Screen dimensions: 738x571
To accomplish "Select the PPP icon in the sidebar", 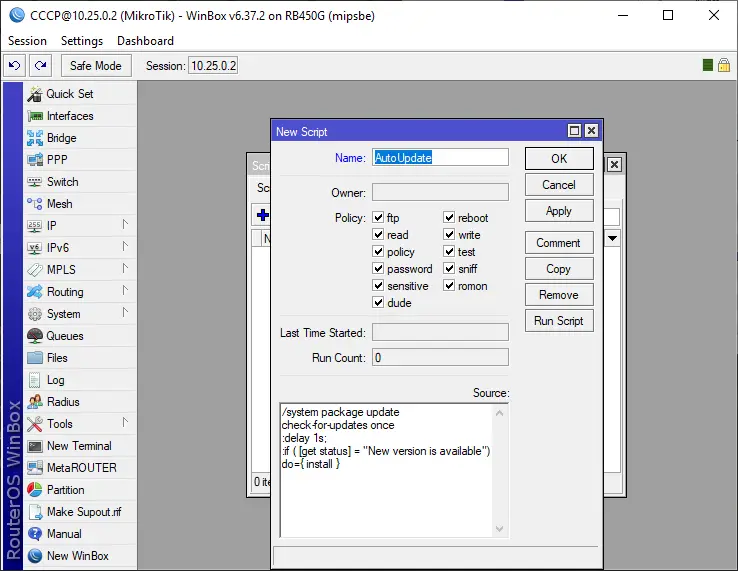I will [x=35, y=160].
